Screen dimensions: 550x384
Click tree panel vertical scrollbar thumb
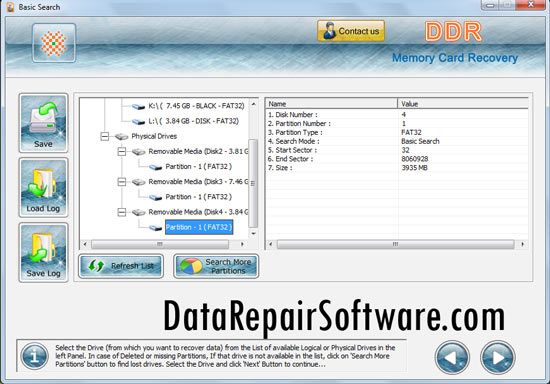253,183
